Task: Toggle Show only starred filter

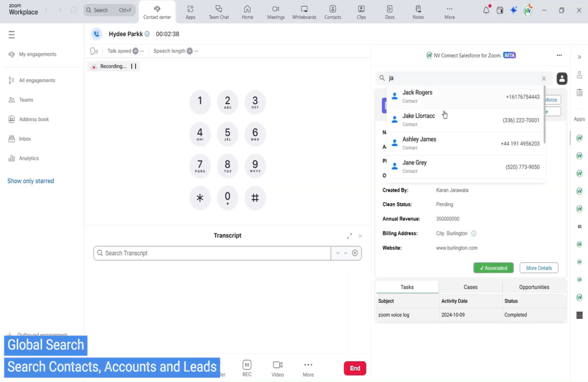Action: tap(30, 181)
